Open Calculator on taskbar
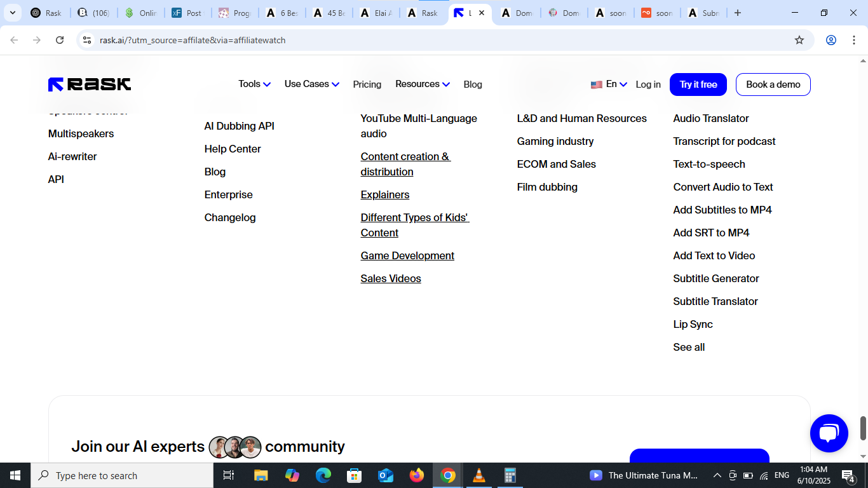868x488 pixels. point(510,475)
